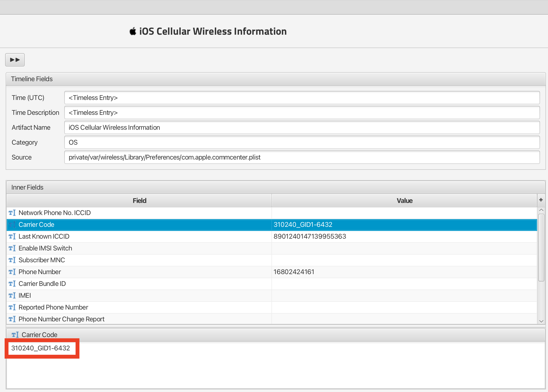Click text icon of Subscriber MNC

click(x=12, y=260)
